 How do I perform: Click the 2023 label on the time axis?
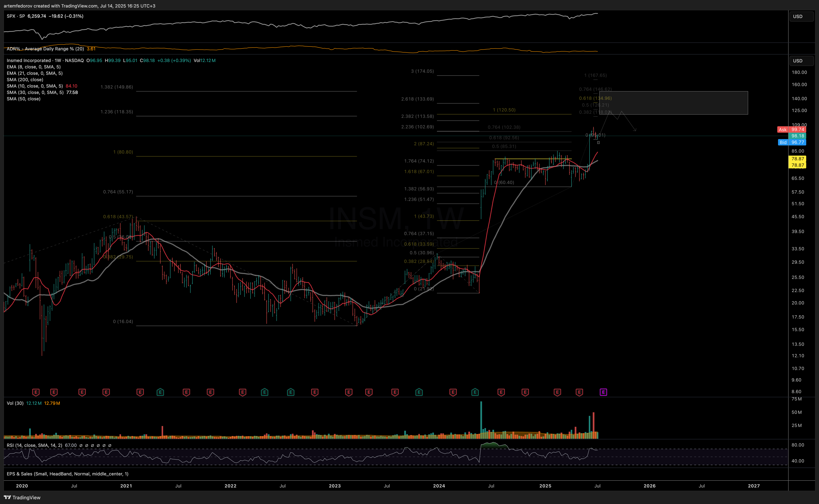(335, 486)
